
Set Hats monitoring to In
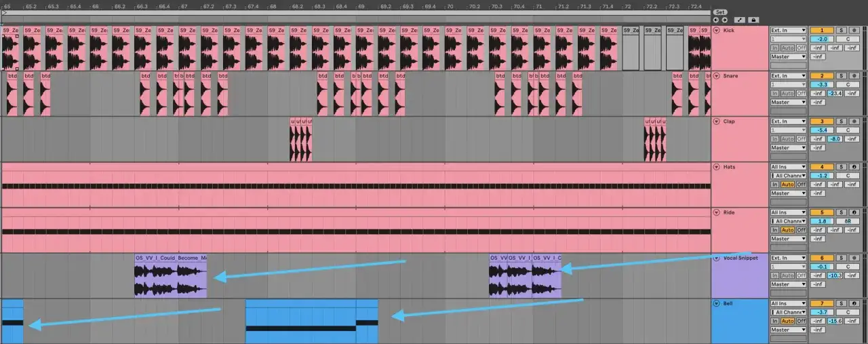click(774, 185)
